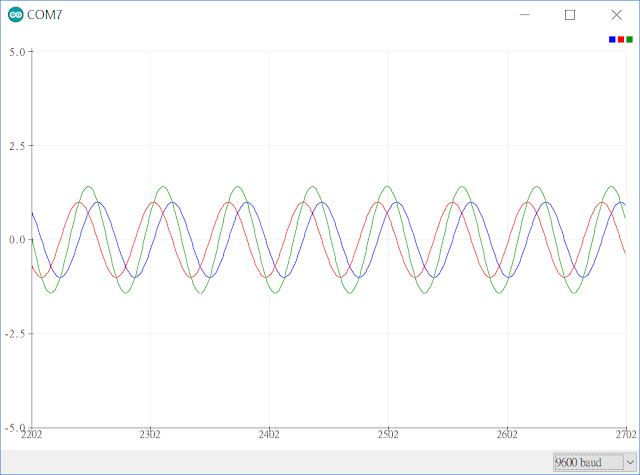The width and height of the screenshot is (640, 475).
Task: Click the -5.0 Y-axis label
Action: pos(15,428)
